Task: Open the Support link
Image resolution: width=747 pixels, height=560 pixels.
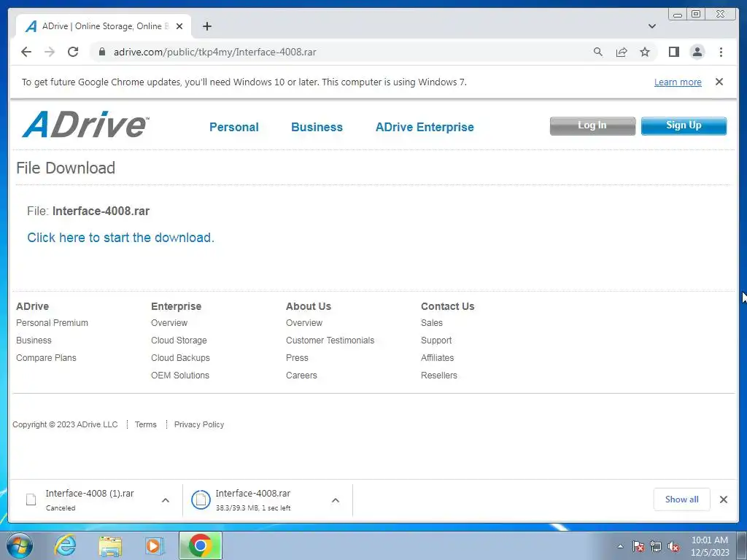Action: click(436, 341)
